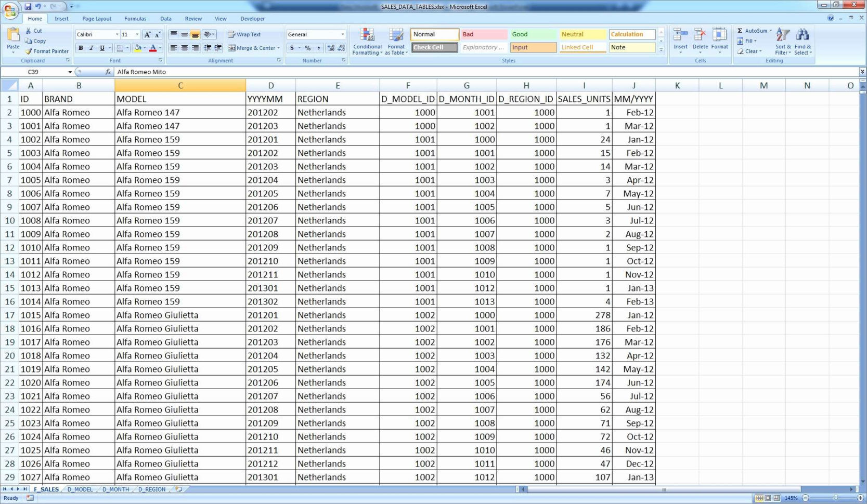Viewport: 867px width, 504px height.
Task: Open Conditional Formatting options
Action: coord(367,42)
